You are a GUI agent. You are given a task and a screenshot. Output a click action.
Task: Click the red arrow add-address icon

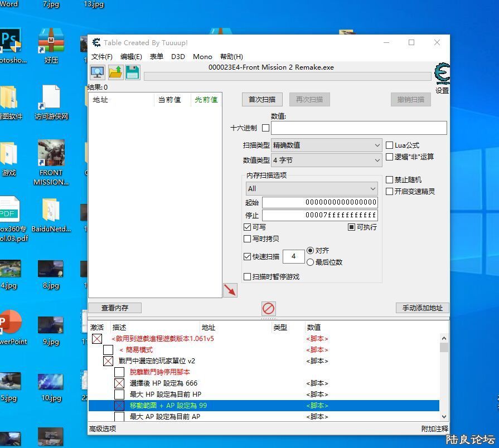tap(230, 290)
